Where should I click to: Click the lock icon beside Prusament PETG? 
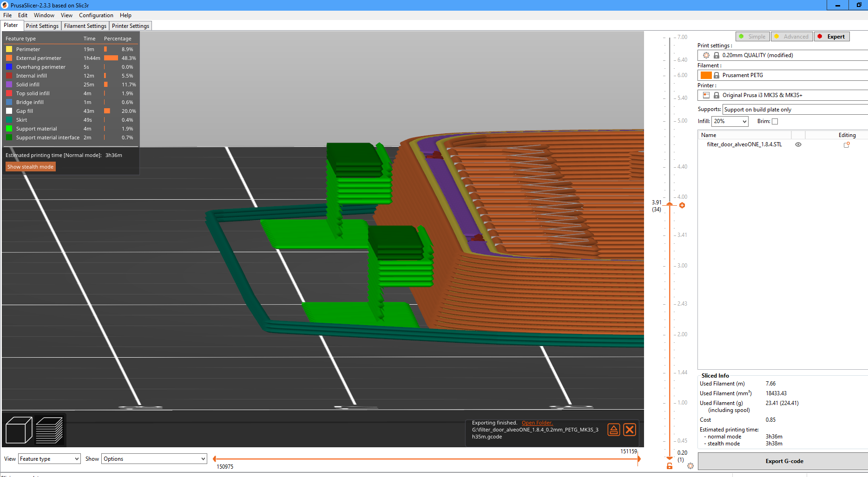click(717, 75)
